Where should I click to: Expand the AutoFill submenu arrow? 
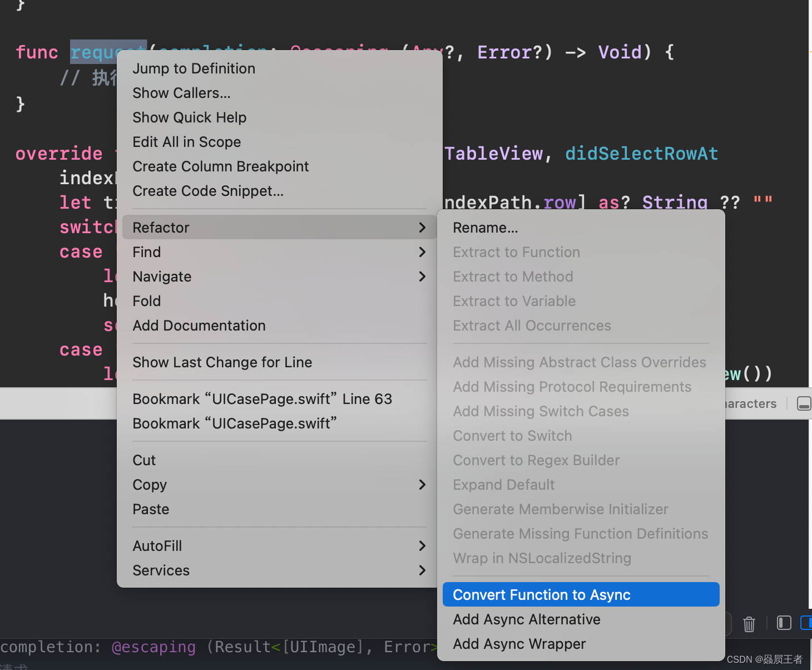pos(422,546)
